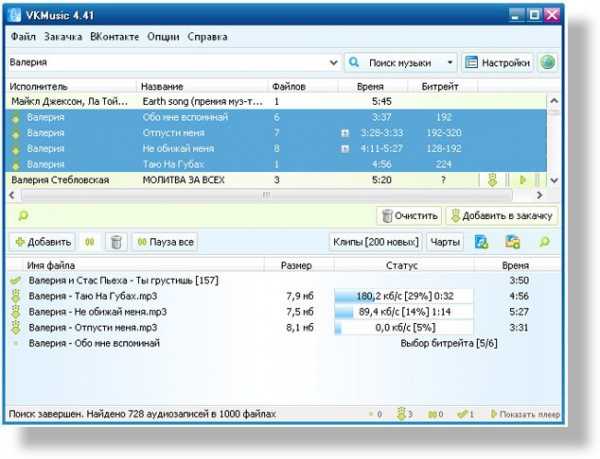Select Валерия - Таю На Губах.mp3 download

coord(283,296)
